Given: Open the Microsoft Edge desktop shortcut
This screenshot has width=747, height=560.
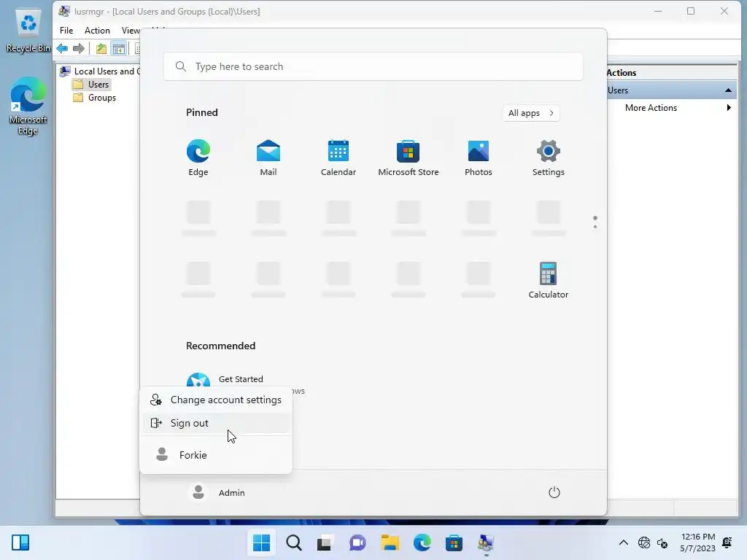Looking at the screenshot, I should click(28, 106).
